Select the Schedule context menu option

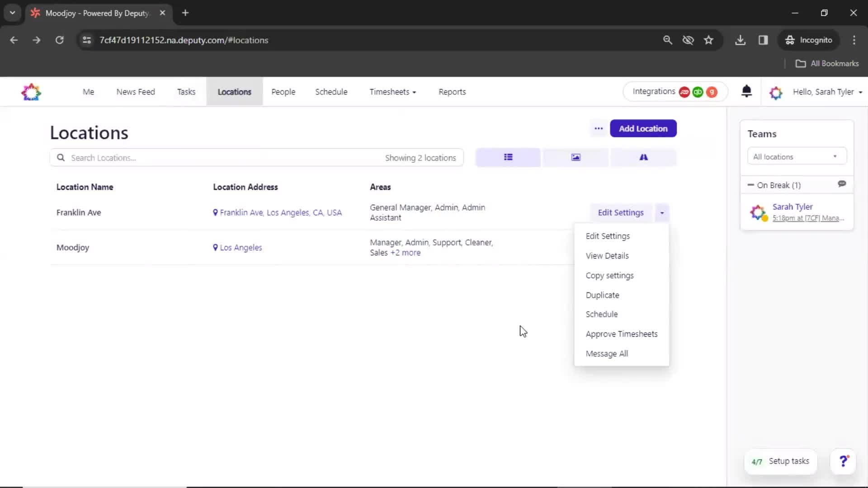point(602,314)
